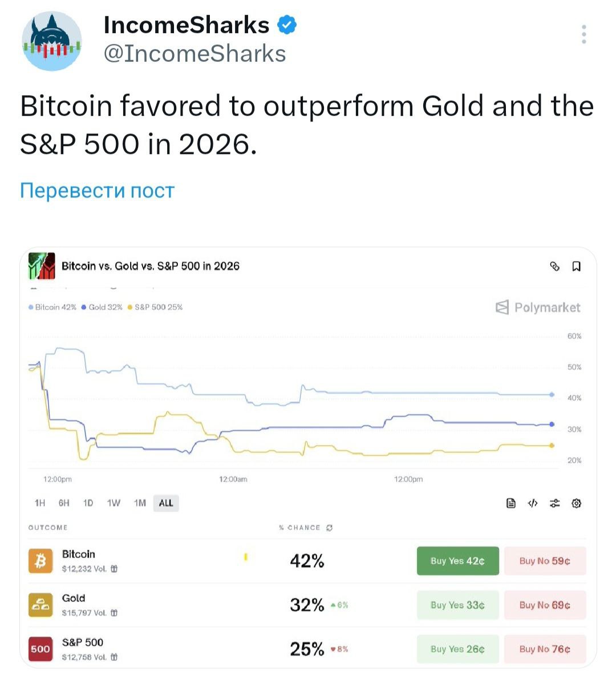Viewport: 616px width, 683px height.
Task: Click the refresh icon next to % Chance
Action: click(x=329, y=528)
